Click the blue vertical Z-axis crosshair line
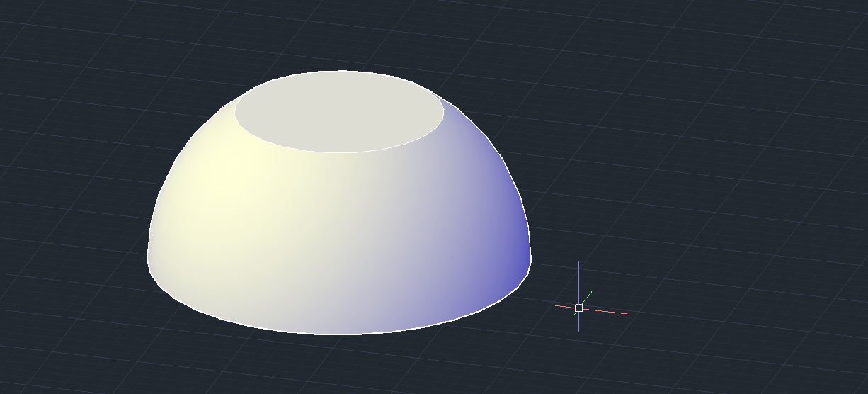868x394 pixels. [578, 276]
